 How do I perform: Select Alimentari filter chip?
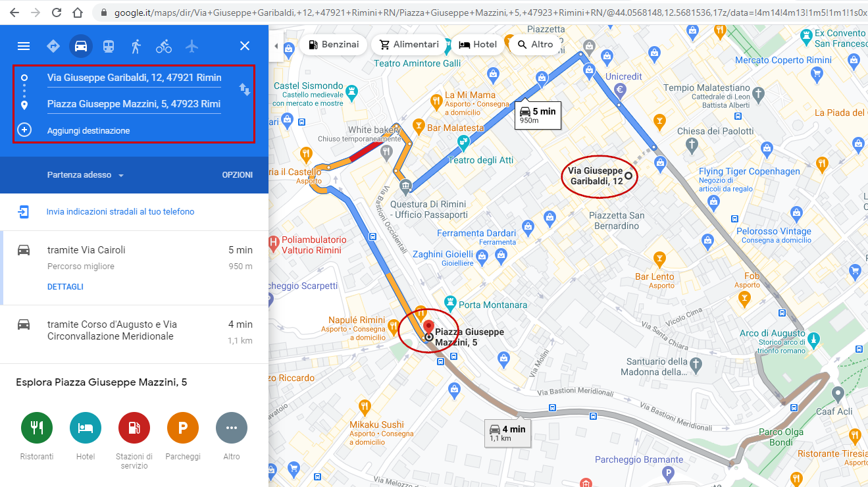(x=409, y=45)
